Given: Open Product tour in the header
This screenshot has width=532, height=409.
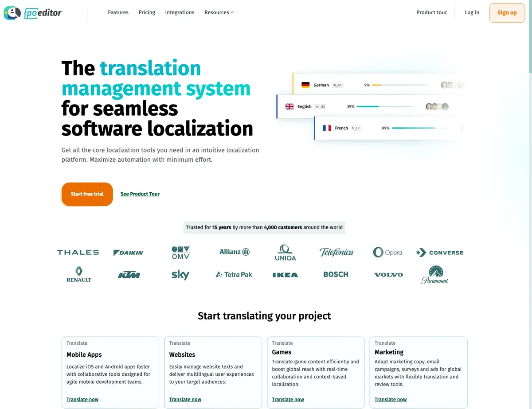Looking at the screenshot, I should coord(432,12).
